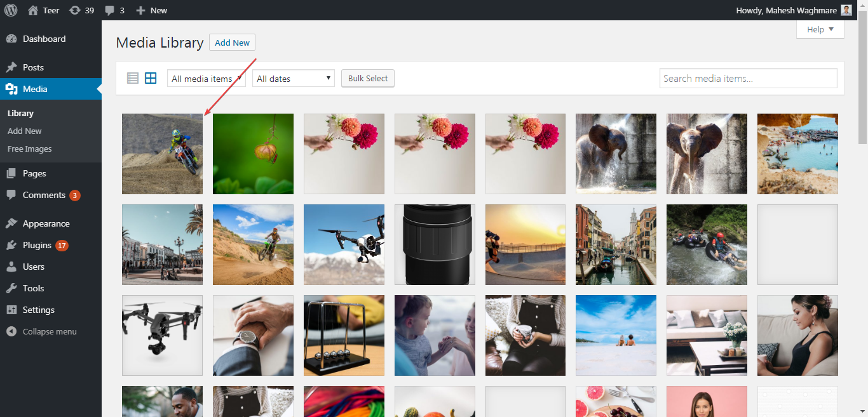This screenshot has height=417, width=868.
Task: Open Tools menu item
Action: 51,288
